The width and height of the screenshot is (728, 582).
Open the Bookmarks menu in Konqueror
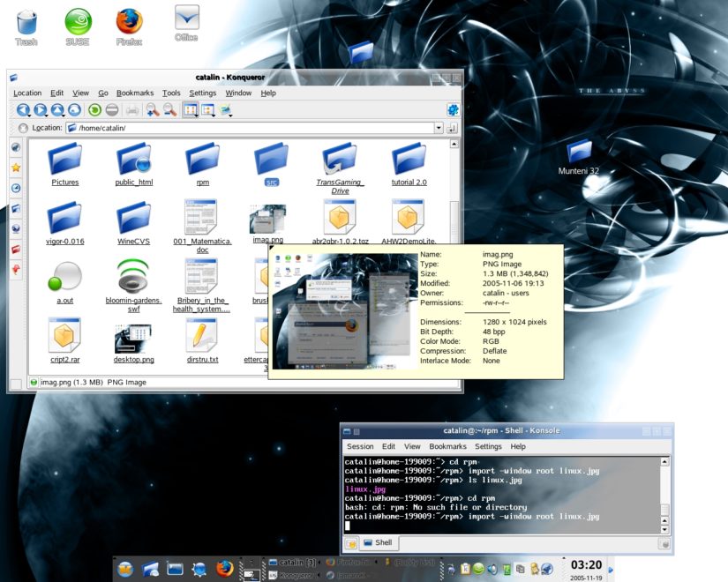pos(135,93)
